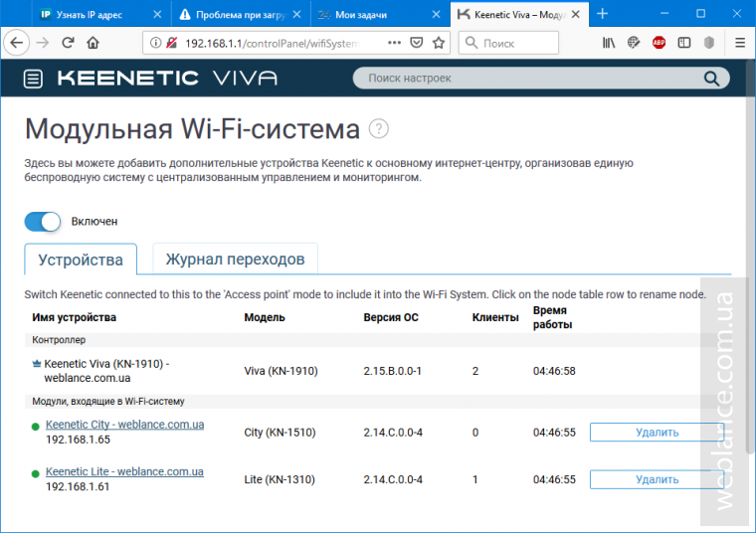The image size is (756, 533).
Task: Click the settings search magnifier icon
Action: [711, 79]
